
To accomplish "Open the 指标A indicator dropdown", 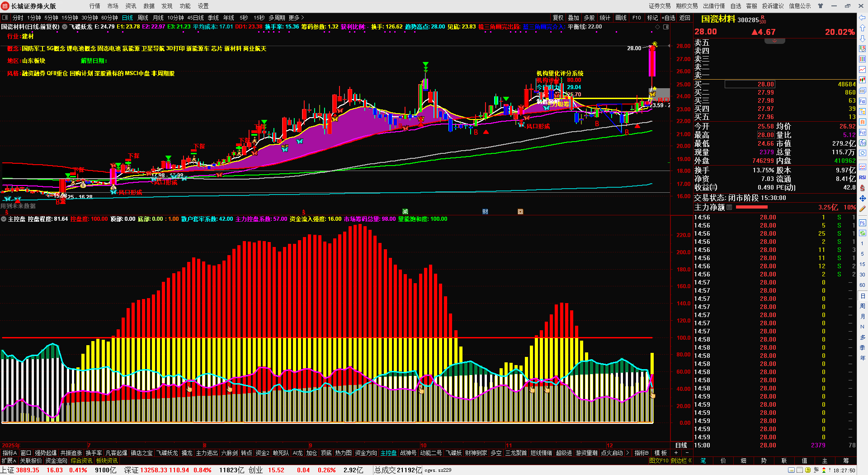I will pyautogui.click(x=9, y=453).
